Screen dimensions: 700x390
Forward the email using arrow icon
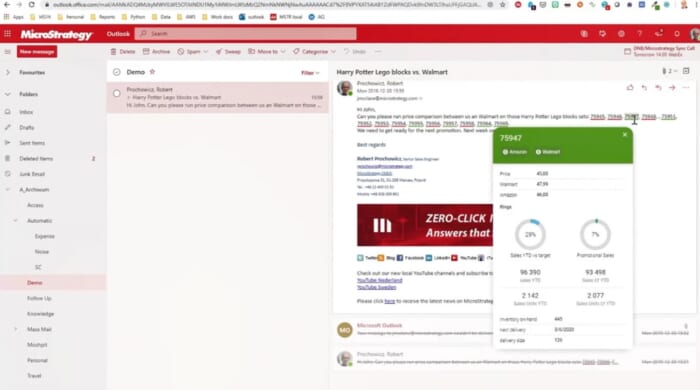672,88
